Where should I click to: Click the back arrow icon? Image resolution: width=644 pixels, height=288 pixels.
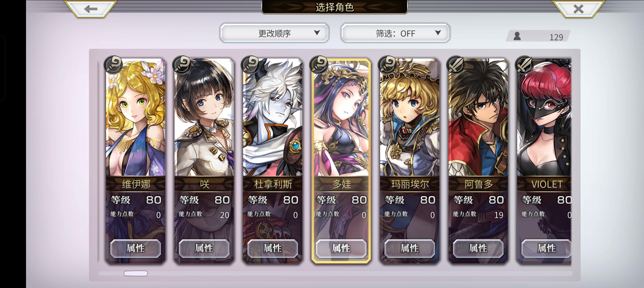91,9
